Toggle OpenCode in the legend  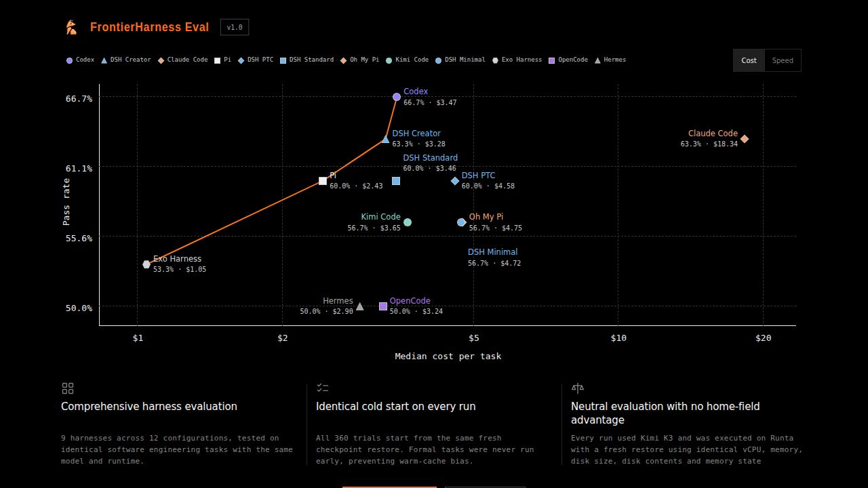click(568, 60)
